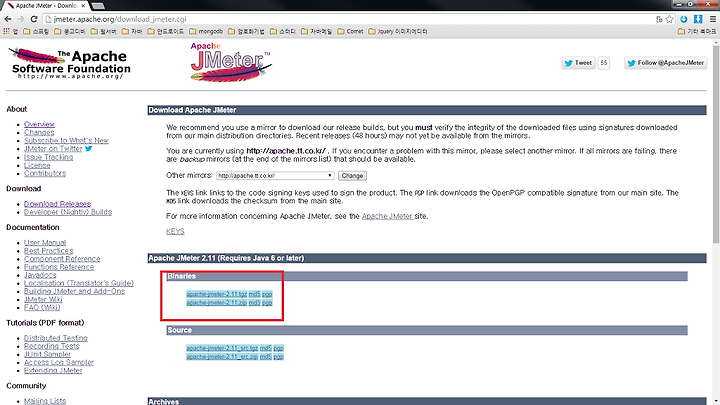Image resolution: width=720 pixels, height=405 pixels.
Task: Download apache-jmeter-2.11_src.tgz source
Action: click(x=222, y=348)
